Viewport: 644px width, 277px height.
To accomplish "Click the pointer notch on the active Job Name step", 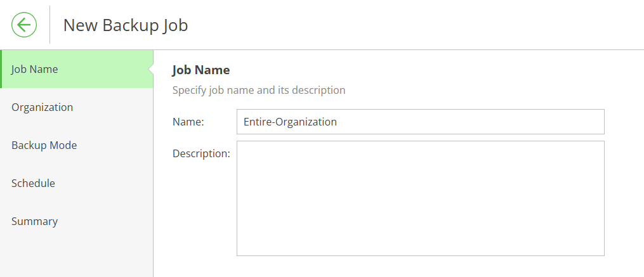I will 151,69.
